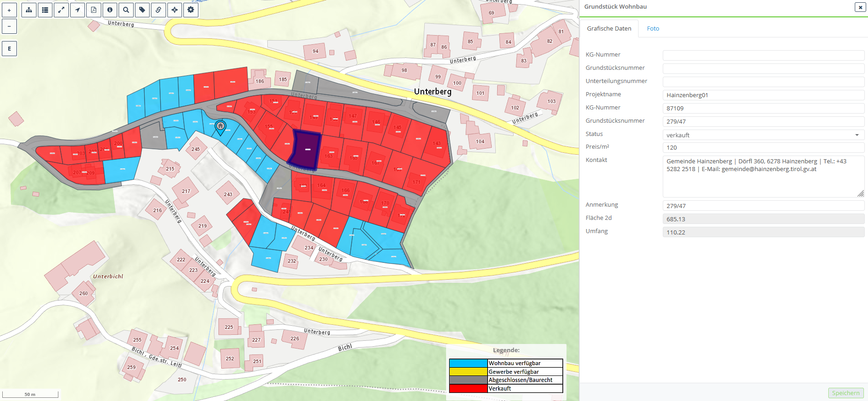
Task: Click the fullscreen expand arrows icon
Action: tap(61, 10)
